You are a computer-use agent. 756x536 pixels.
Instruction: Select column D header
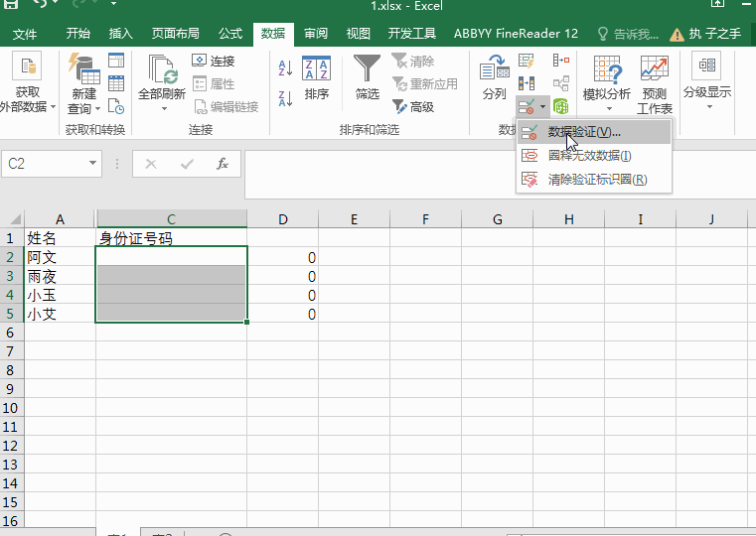(x=282, y=219)
